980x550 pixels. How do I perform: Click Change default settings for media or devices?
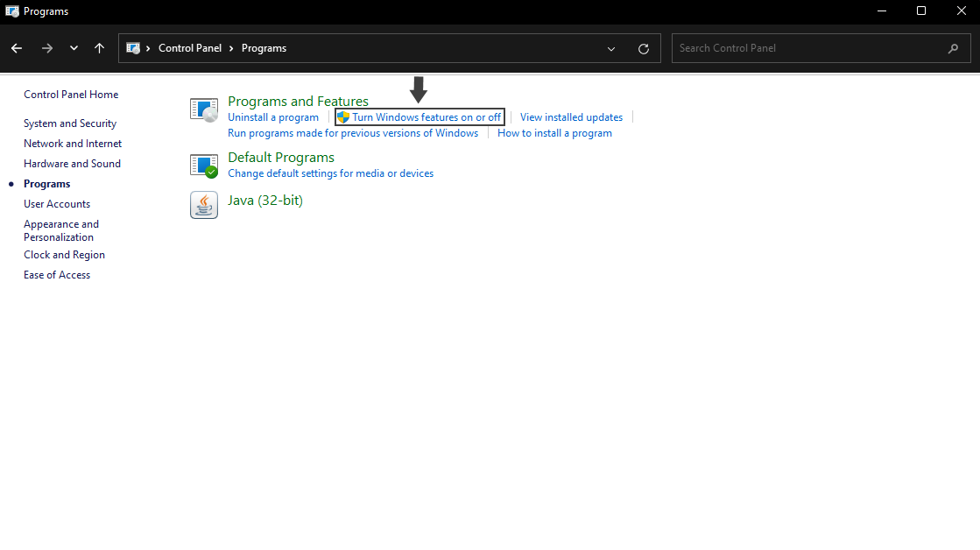pyautogui.click(x=331, y=173)
